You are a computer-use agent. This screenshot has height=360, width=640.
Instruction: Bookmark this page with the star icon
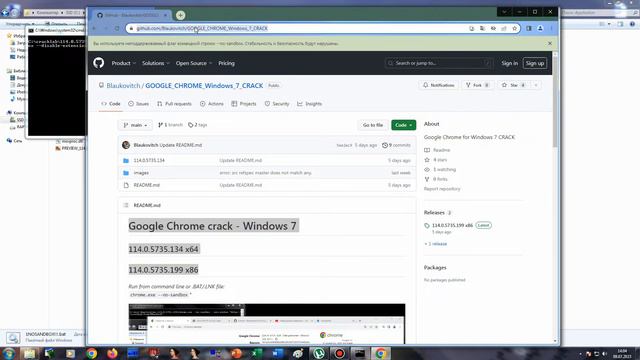[x=514, y=28]
